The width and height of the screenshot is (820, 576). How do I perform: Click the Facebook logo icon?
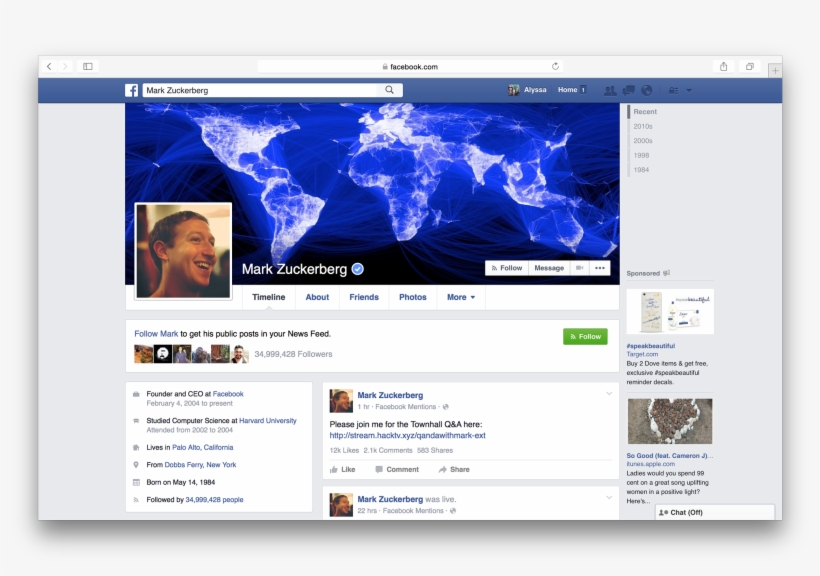point(131,90)
